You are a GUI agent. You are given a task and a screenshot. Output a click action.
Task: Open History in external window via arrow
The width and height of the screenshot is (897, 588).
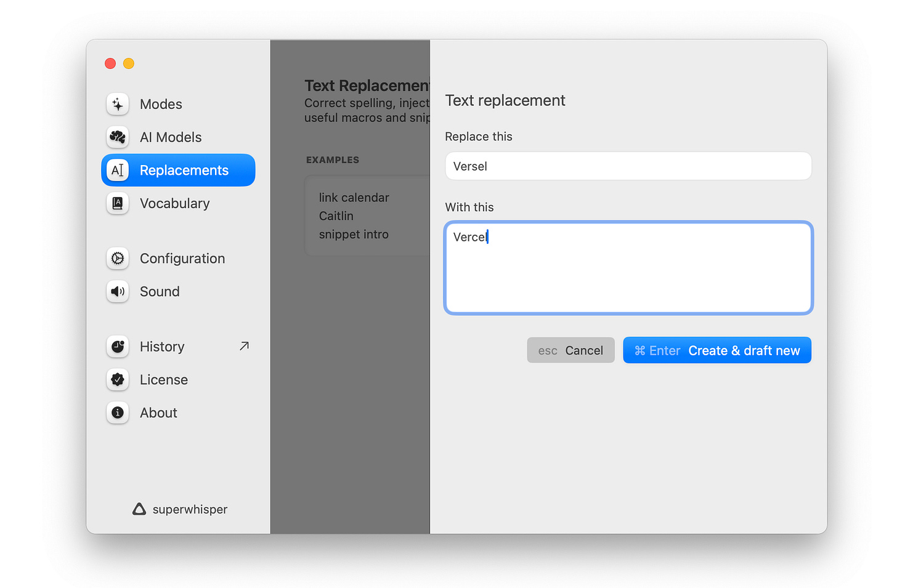(244, 346)
